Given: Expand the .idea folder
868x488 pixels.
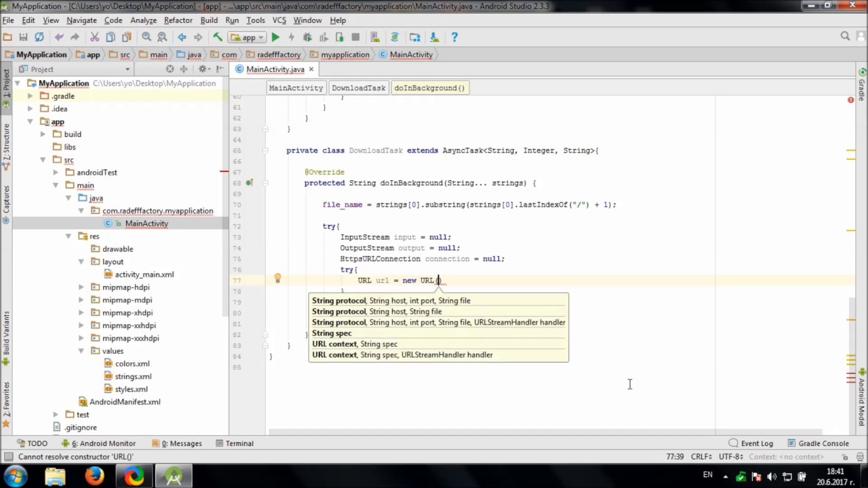Looking at the screenshot, I should click(30, 108).
